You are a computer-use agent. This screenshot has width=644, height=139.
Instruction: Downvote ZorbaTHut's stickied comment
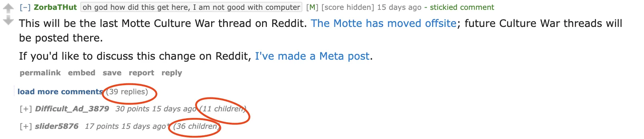pos(8,20)
